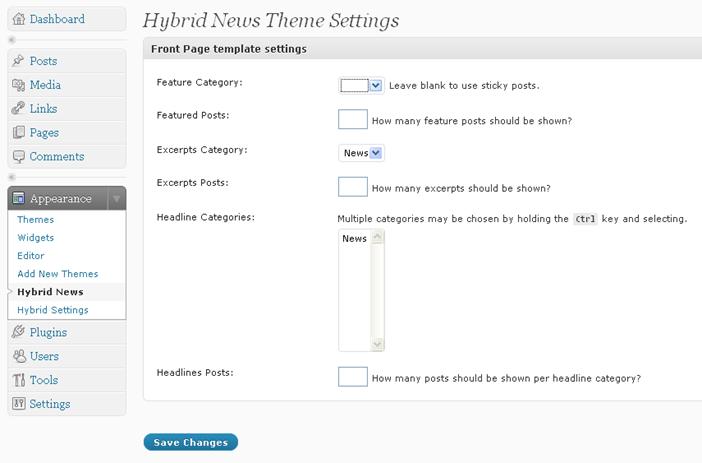Click the Settings icon in sidebar

pos(18,403)
